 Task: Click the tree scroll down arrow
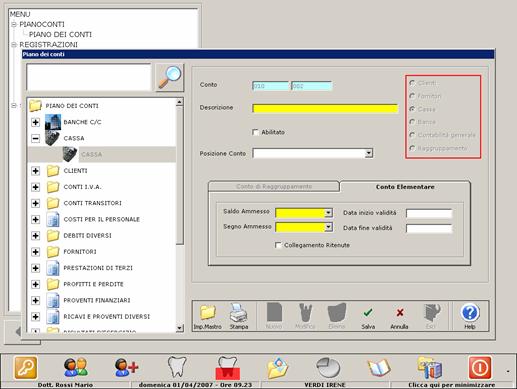pos(180,328)
